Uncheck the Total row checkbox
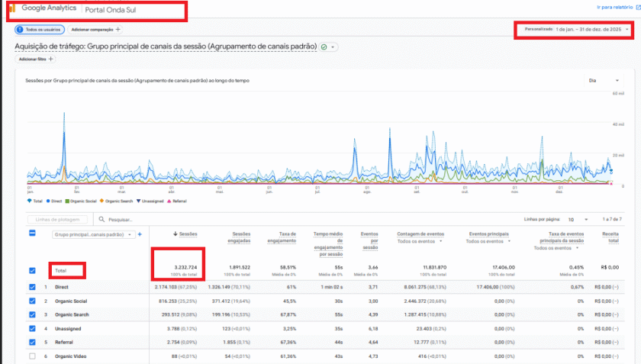The height and width of the screenshot is (364, 641). [x=32, y=271]
